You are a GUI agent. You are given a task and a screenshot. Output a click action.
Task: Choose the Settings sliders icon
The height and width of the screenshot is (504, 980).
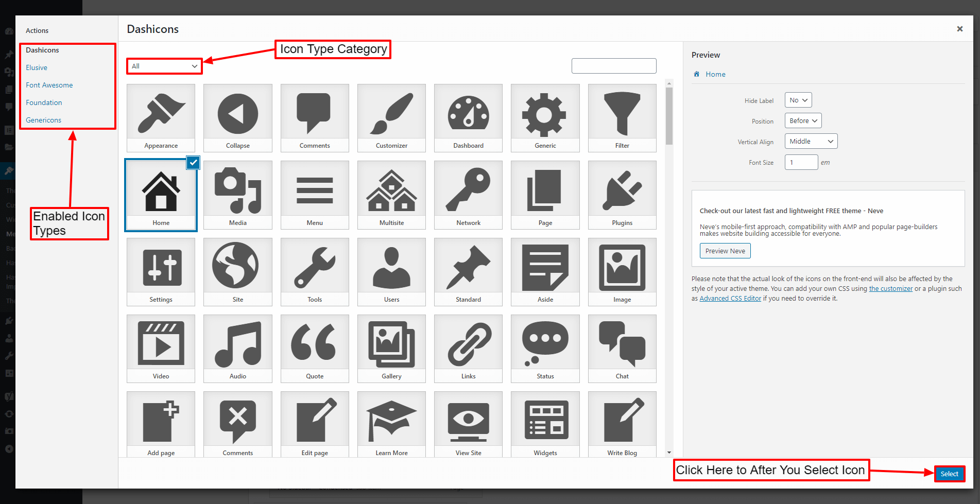pyautogui.click(x=161, y=272)
